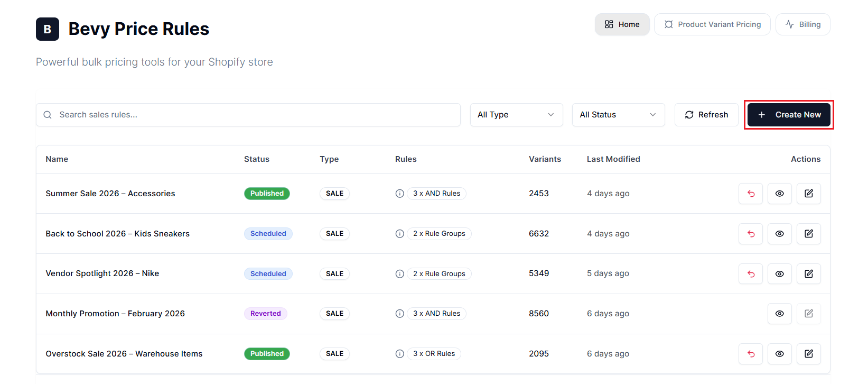Screen dimensions: 868x384
Task: Show rules info for Vendor Spotlight row
Action: 400,274
